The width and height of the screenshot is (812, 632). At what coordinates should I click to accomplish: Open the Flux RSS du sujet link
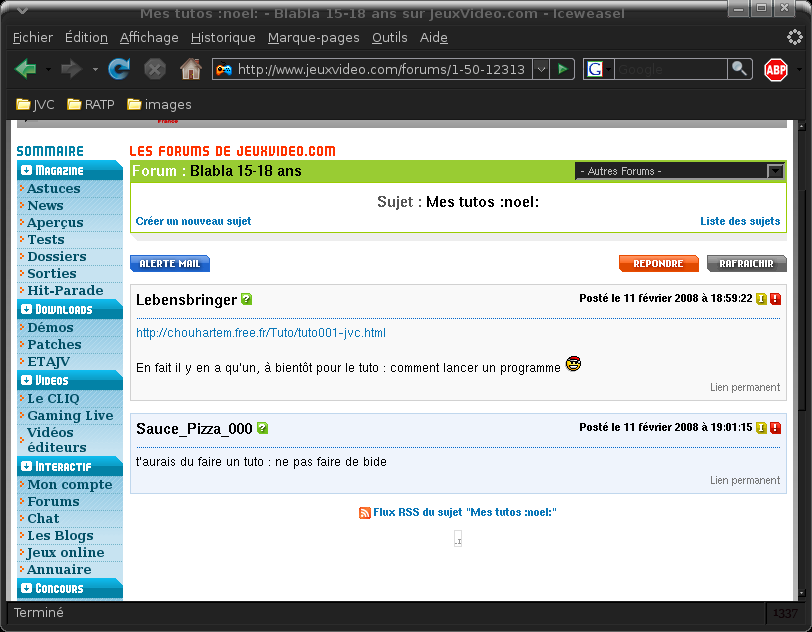click(x=465, y=512)
